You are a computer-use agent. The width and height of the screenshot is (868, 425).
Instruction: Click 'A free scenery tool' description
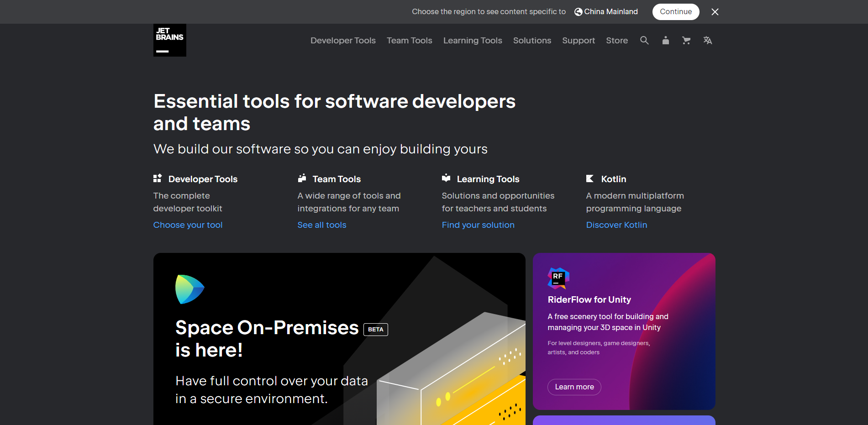608,322
